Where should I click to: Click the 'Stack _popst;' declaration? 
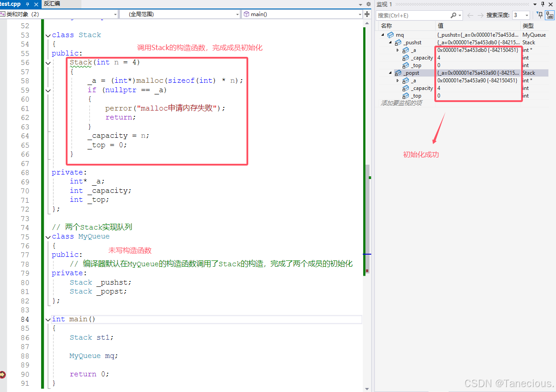(98, 292)
